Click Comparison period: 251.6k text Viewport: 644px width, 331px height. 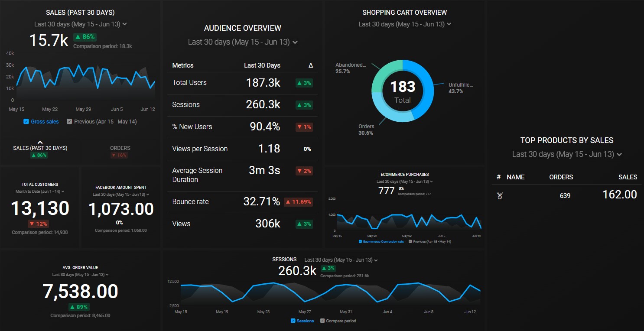(x=345, y=276)
